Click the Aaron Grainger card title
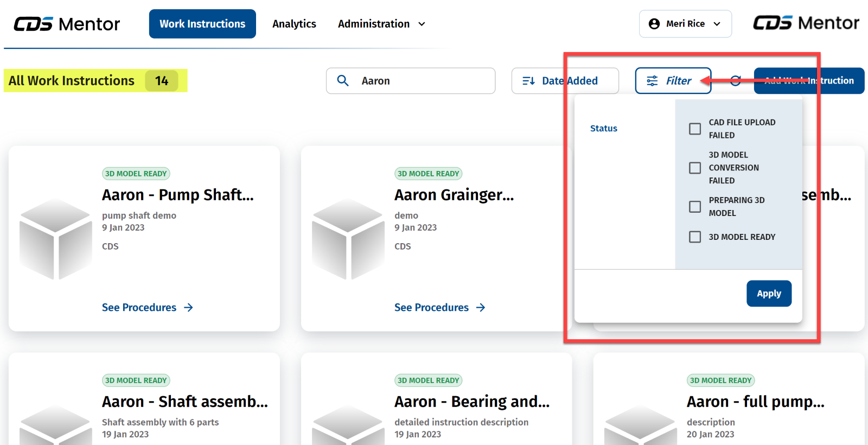Viewport: 868px width, 445px height. click(x=454, y=195)
